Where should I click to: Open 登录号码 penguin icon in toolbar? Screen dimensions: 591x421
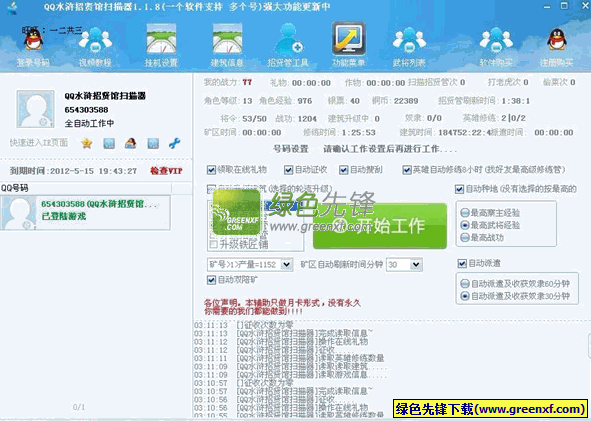click(x=33, y=40)
